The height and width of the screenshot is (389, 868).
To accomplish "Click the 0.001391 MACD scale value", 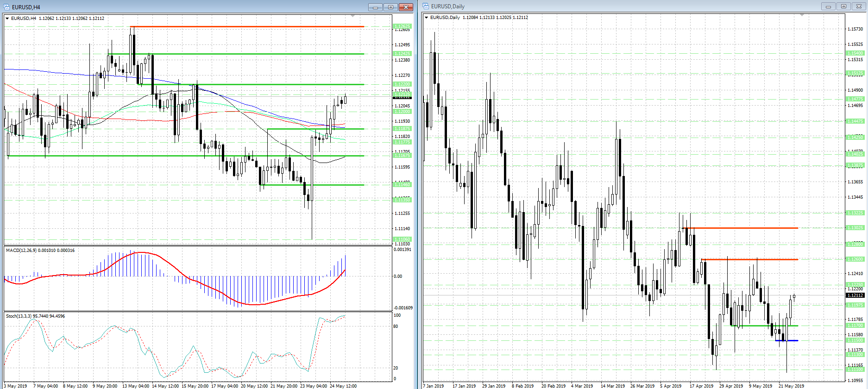I will point(402,250).
